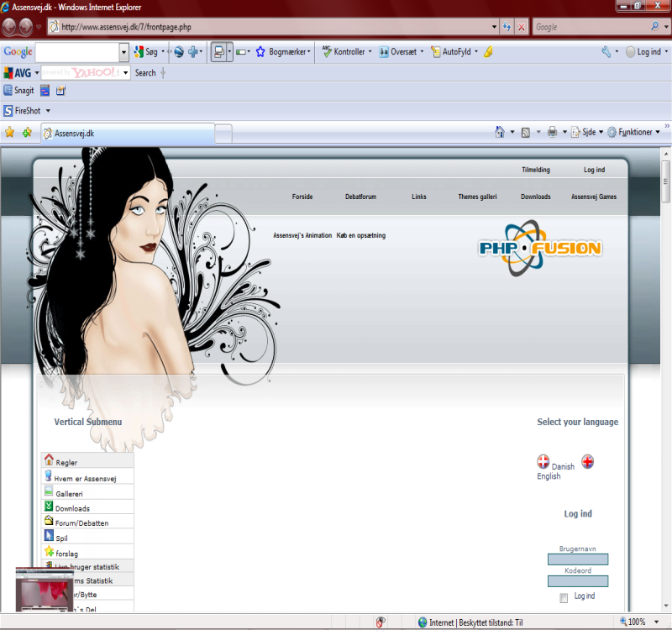Viewport: 672px width, 630px height.
Task: Click the Assensvej's Animation link
Action: coord(302,235)
